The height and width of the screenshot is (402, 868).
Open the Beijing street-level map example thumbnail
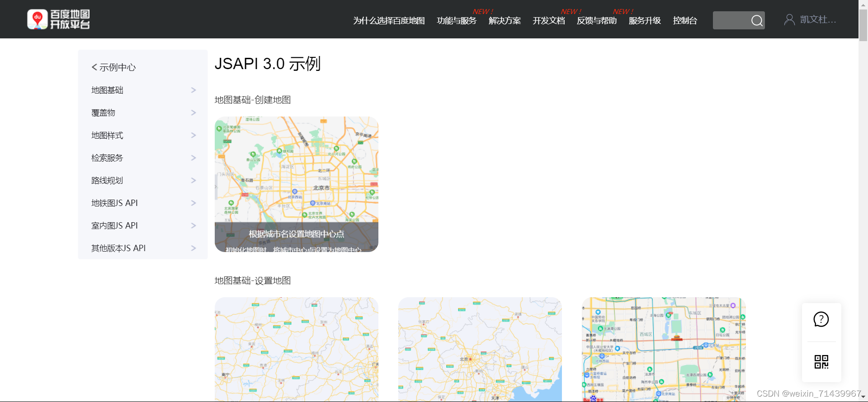pyautogui.click(x=664, y=349)
